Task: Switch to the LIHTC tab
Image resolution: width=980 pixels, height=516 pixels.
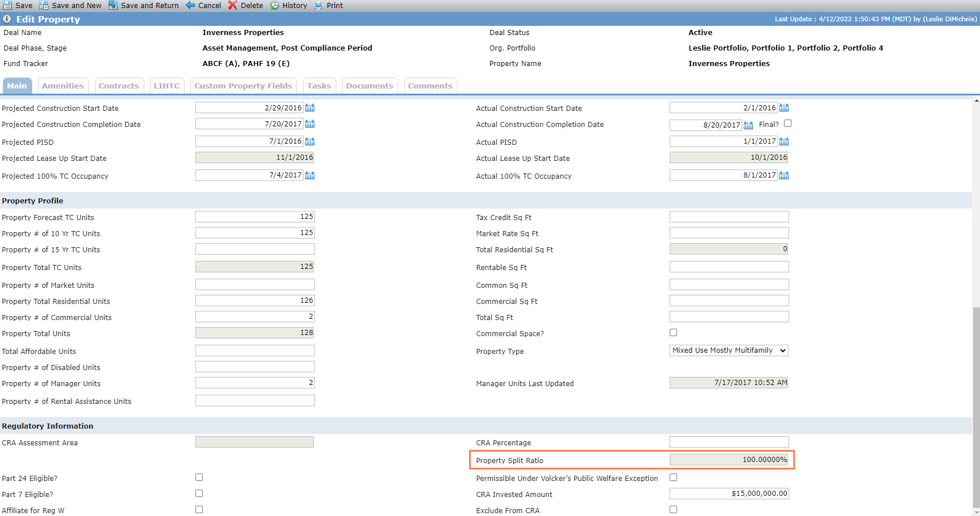Action: 167,86
